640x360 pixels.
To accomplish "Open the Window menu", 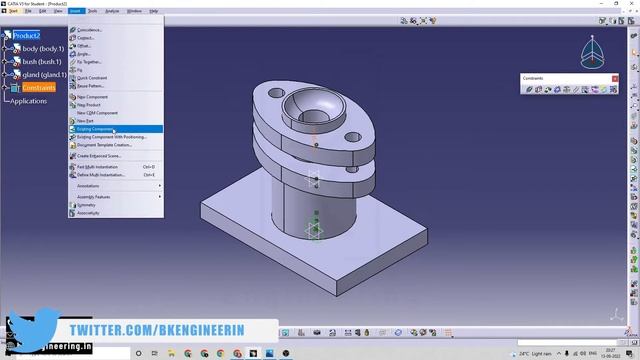I will 134,11.
